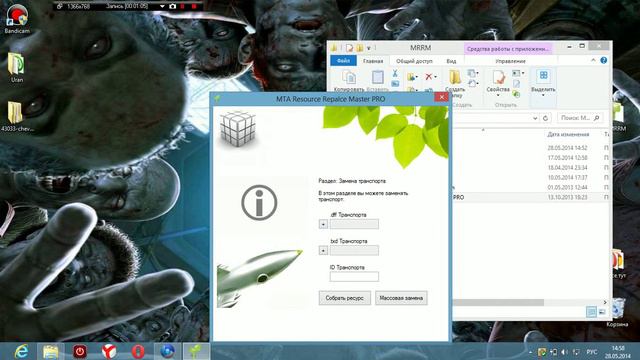640x360 pixels.
Task: Open the 'Управление' ribbon tab
Action: click(510, 61)
